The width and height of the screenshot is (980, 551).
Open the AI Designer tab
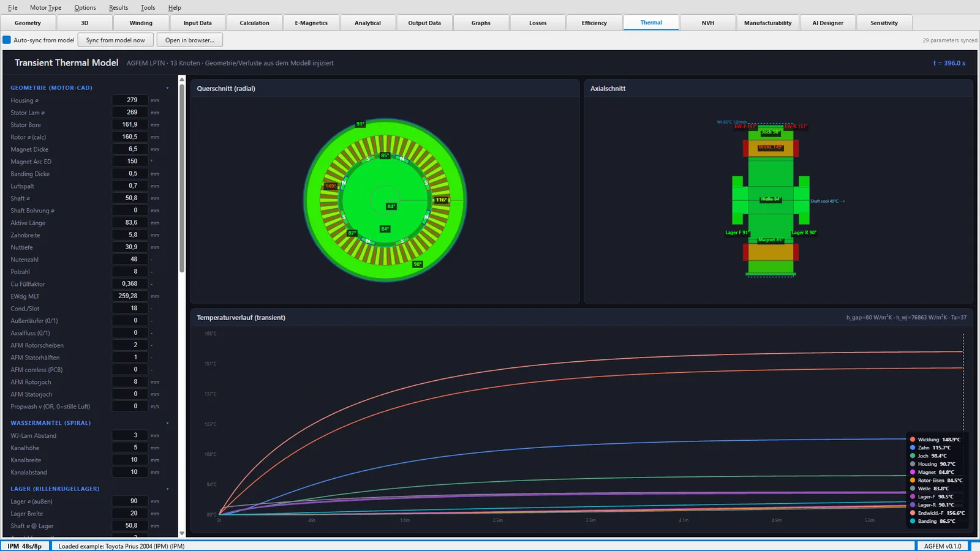coord(827,23)
